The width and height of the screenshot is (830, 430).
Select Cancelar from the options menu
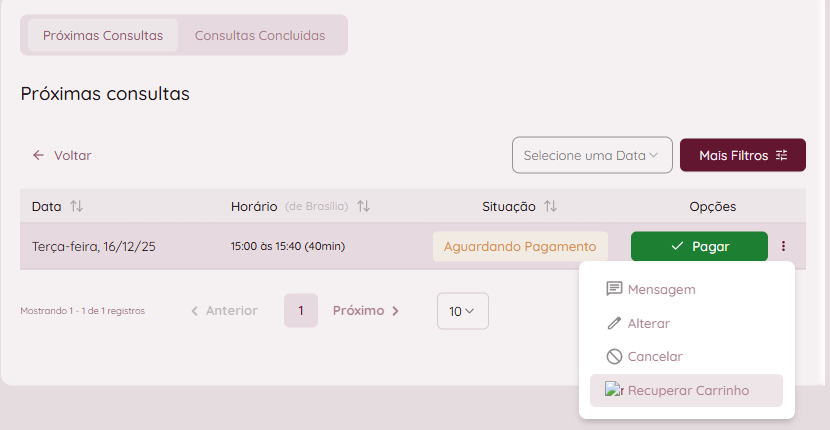(x=655, y=356)
